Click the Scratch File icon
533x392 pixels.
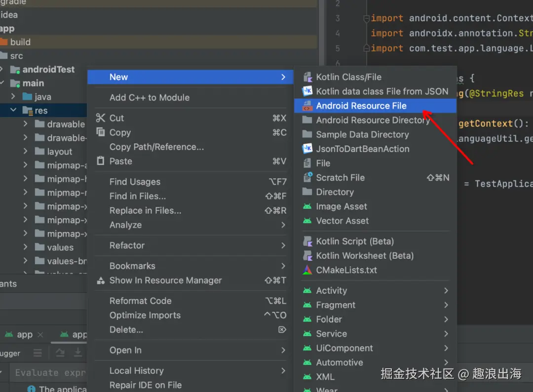pyautogui.click(x=307, y=178)
